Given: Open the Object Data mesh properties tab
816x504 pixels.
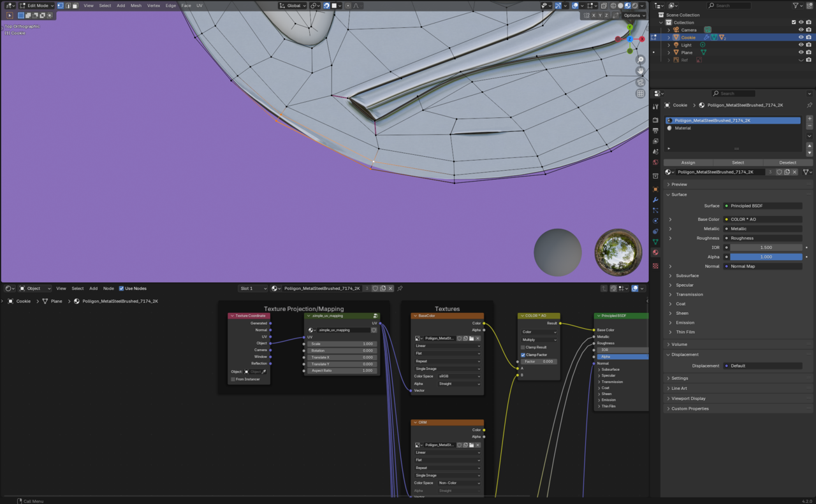Looking at the screenshot, I should 655,241.
